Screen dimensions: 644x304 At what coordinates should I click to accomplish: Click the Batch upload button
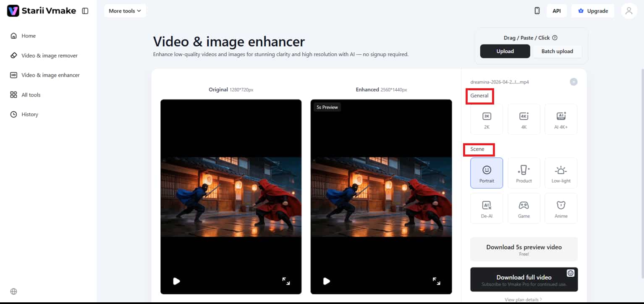click(557, 51)
